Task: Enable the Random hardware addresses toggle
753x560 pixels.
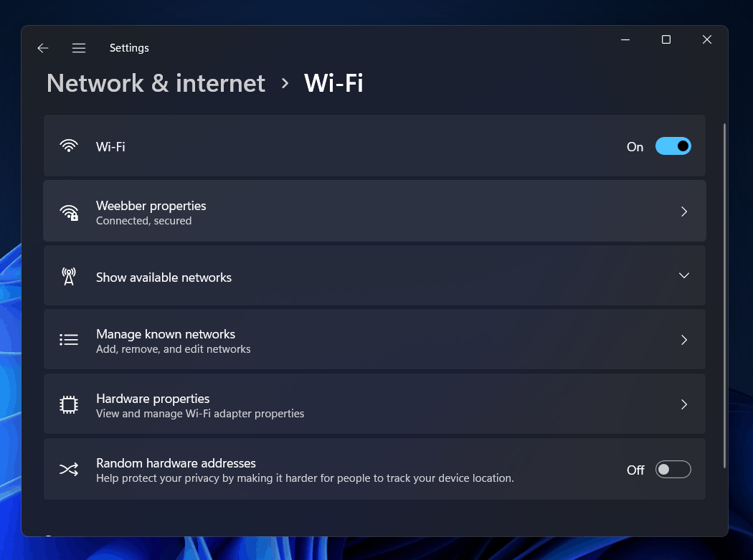Action: click(x=673, y=470)
